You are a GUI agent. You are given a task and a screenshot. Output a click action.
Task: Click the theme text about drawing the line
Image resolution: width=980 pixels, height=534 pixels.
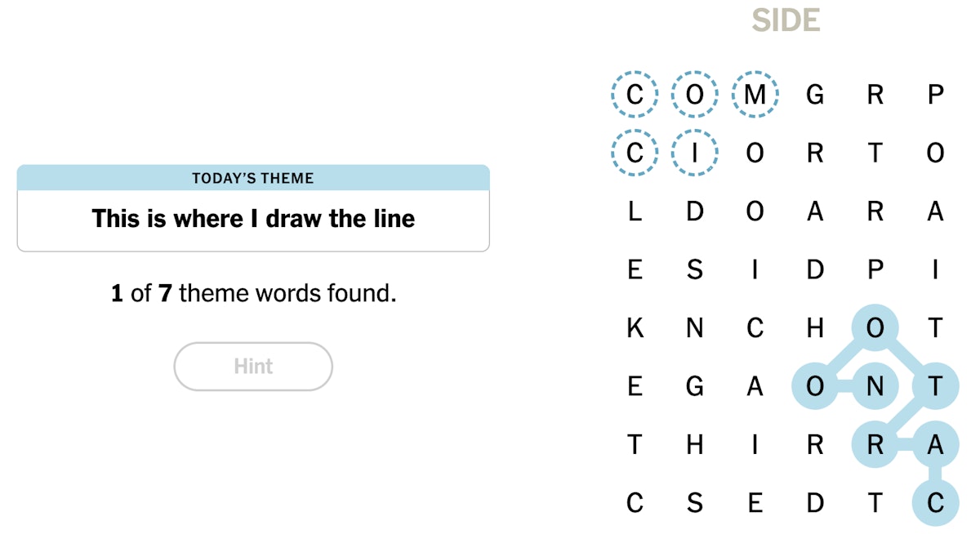point(253,219)
